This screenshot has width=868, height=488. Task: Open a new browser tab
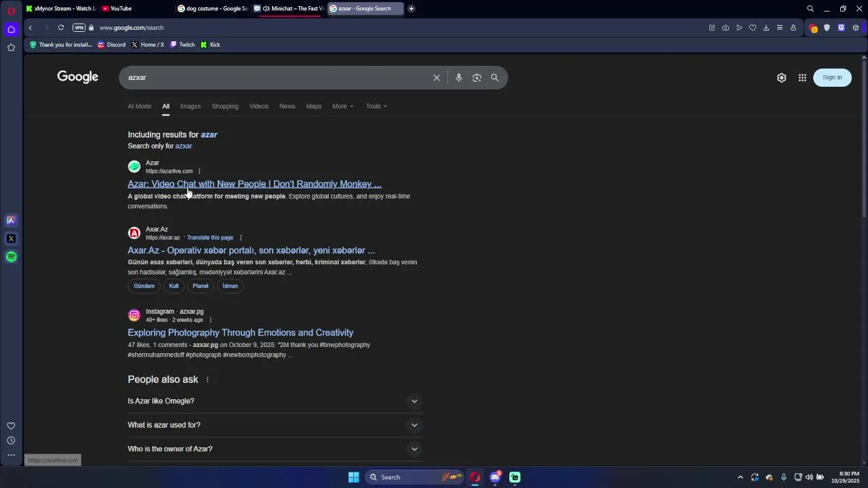point(412,9)
